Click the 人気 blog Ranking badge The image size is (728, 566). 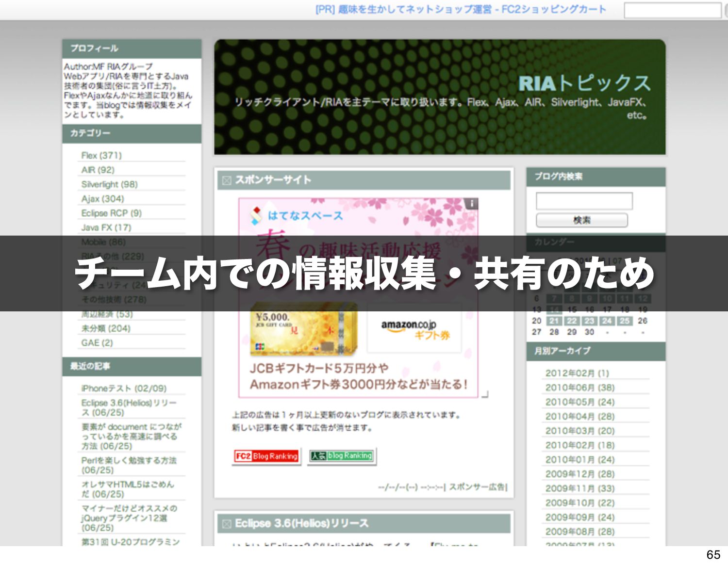[342, 456]
